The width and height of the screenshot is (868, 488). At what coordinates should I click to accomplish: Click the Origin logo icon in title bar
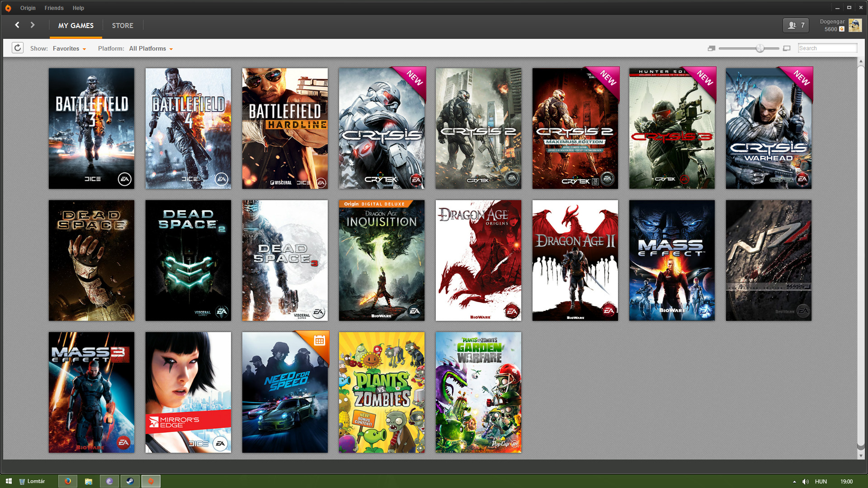8,8
